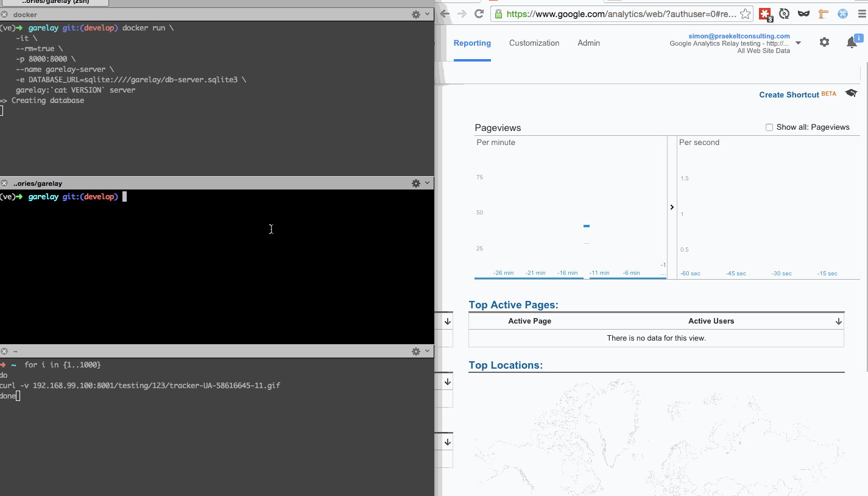Screen dimensions: 868x496
Task: Click the -45 sec axis label
Action: tap(736, 274)
